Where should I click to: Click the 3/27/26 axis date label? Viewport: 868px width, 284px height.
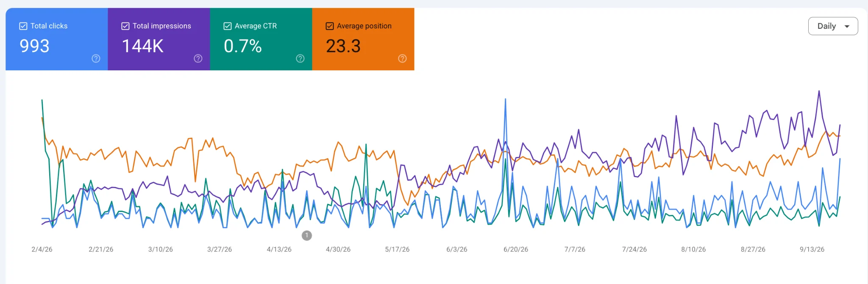(220, 249)
